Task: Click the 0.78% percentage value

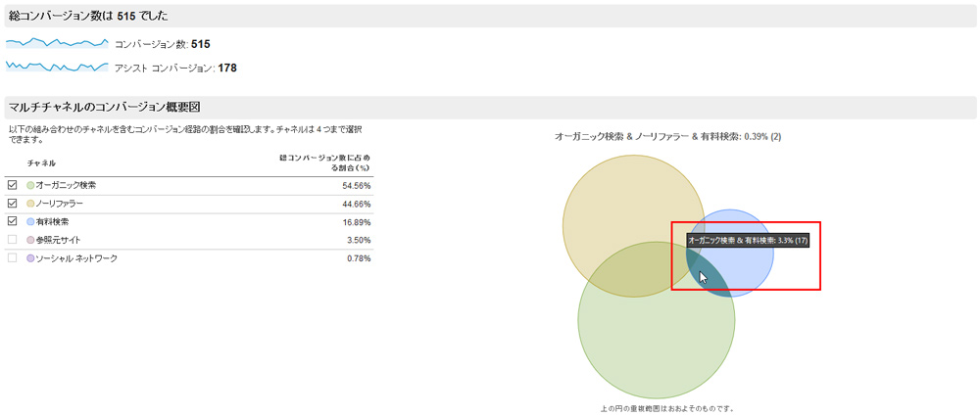Action: (361, 258)
